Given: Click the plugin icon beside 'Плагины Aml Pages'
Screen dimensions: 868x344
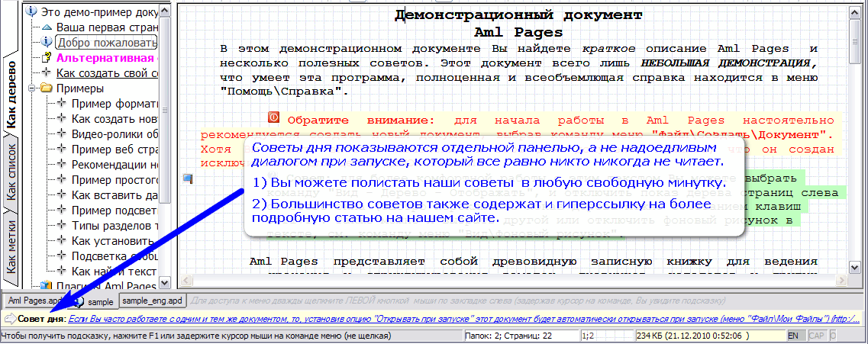Looking at the screenshot, I should tap(47, 285).
